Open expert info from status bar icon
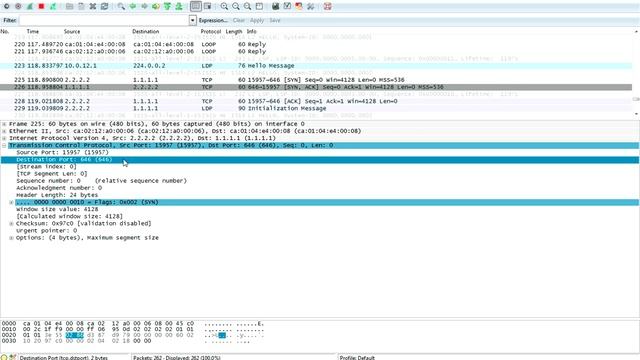This screenshot has width=640, height=360. point(4,357)
